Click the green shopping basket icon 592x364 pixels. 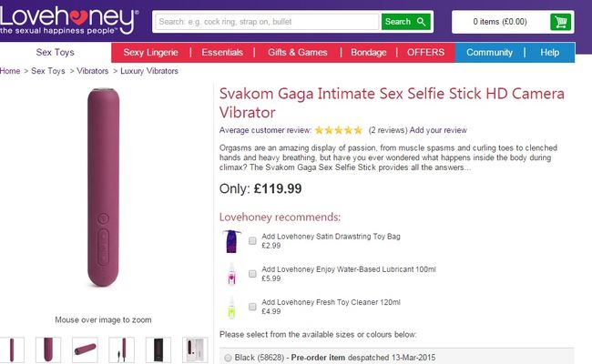click(x=562, y=22)
